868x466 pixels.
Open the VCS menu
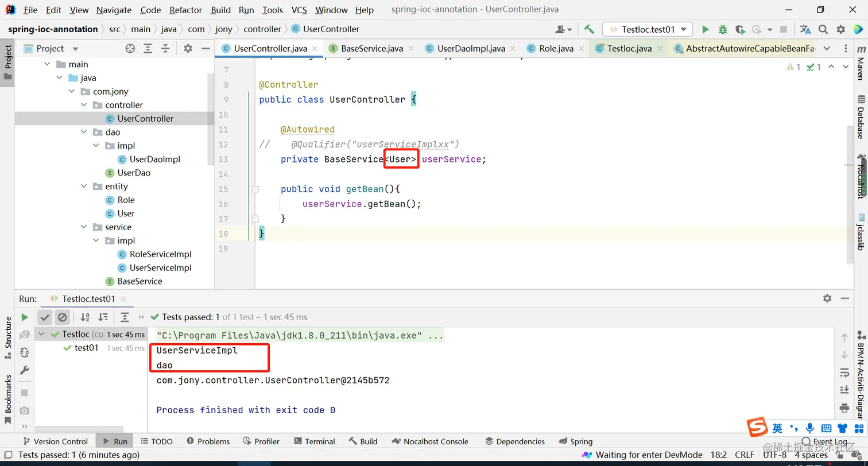pyautogui.click(x=299, y=10)
